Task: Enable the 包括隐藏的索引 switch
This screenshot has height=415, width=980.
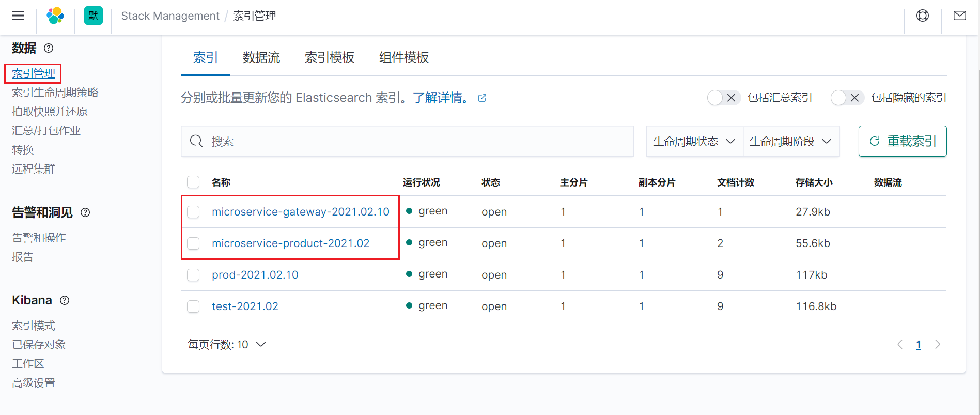Action: tap(847, 98)
